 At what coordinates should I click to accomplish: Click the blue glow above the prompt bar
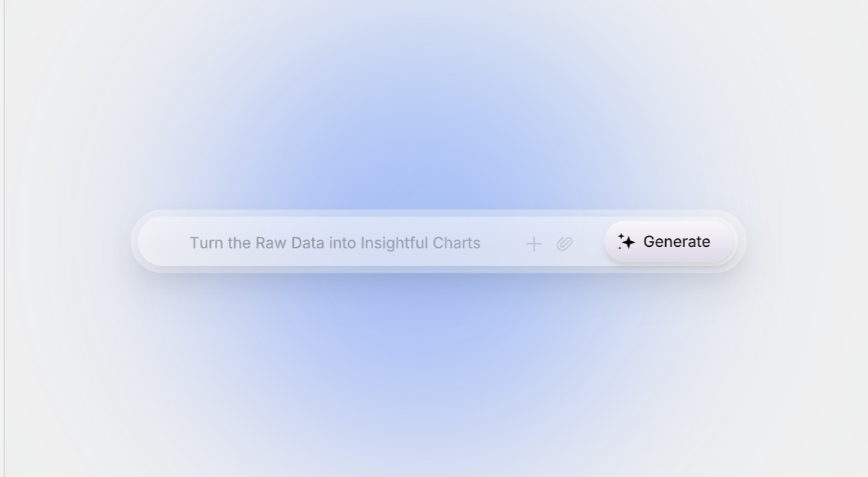click(x=433, y=147)
